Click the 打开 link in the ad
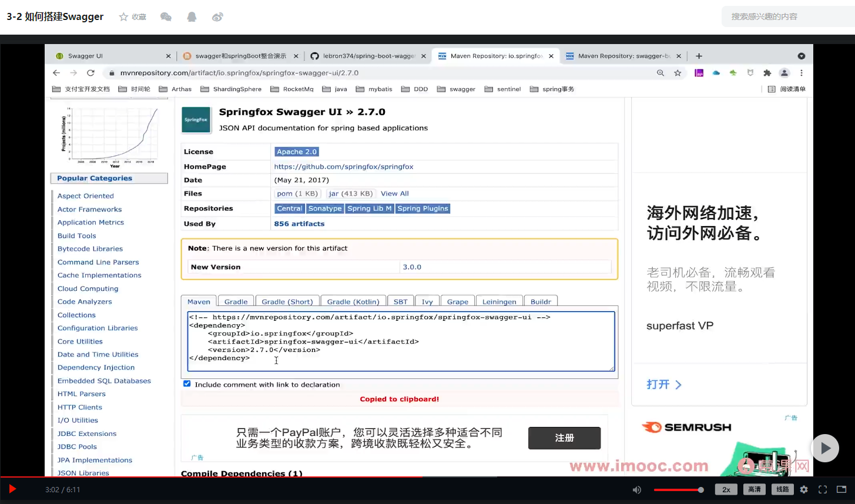Image resolution: width=855 pixels, height=504 pixels. click(664, 385)
